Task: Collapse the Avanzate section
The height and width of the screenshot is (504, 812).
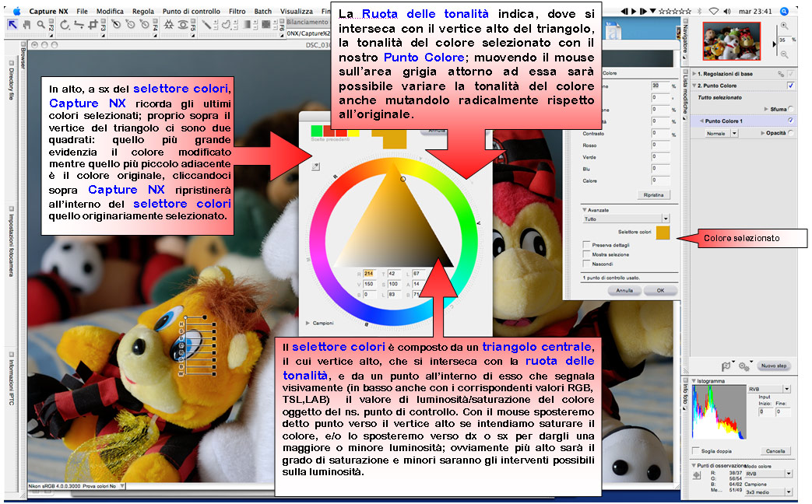Action: pos(585,210)
